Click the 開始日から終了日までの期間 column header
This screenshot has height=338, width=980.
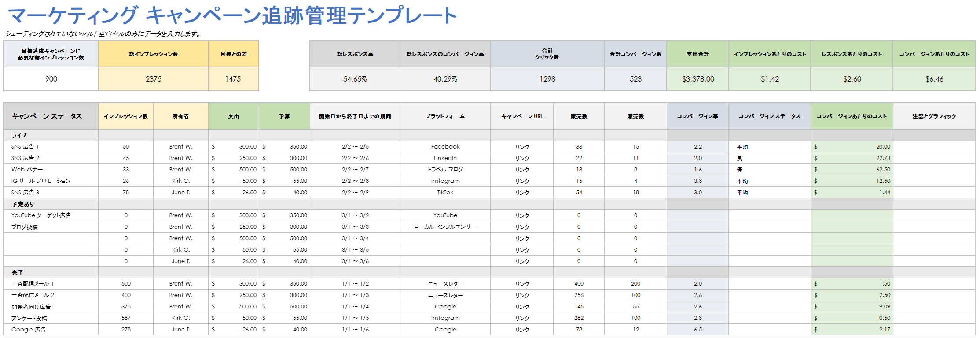point(355,116)
